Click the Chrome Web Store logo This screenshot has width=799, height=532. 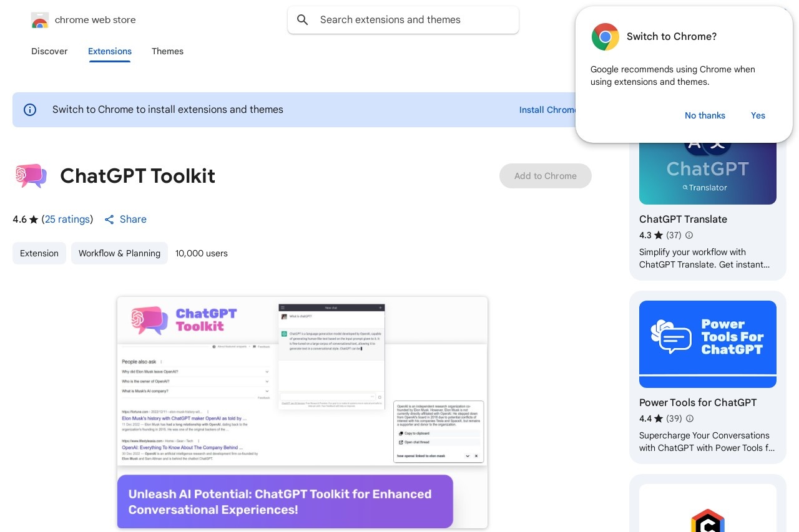tap(39, 20)
